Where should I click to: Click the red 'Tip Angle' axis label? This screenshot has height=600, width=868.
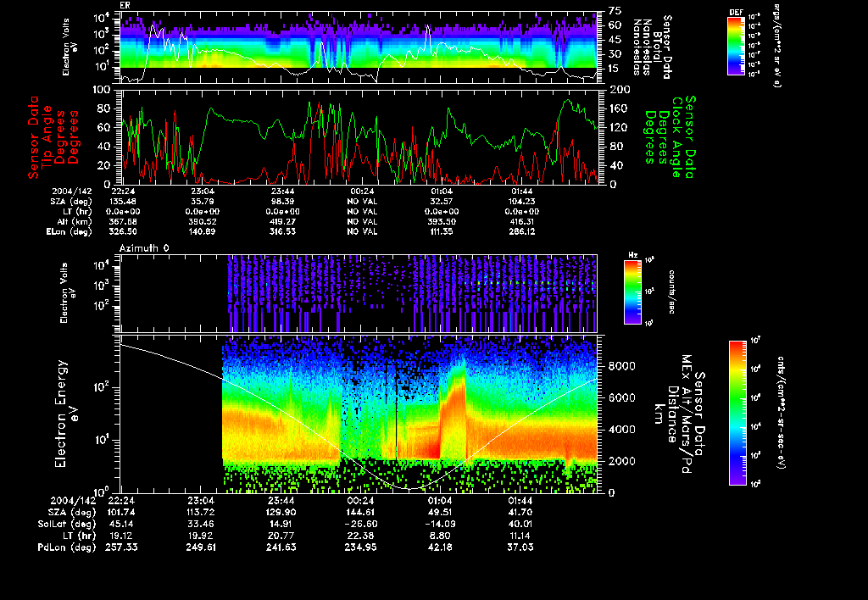tap(47, 136)
